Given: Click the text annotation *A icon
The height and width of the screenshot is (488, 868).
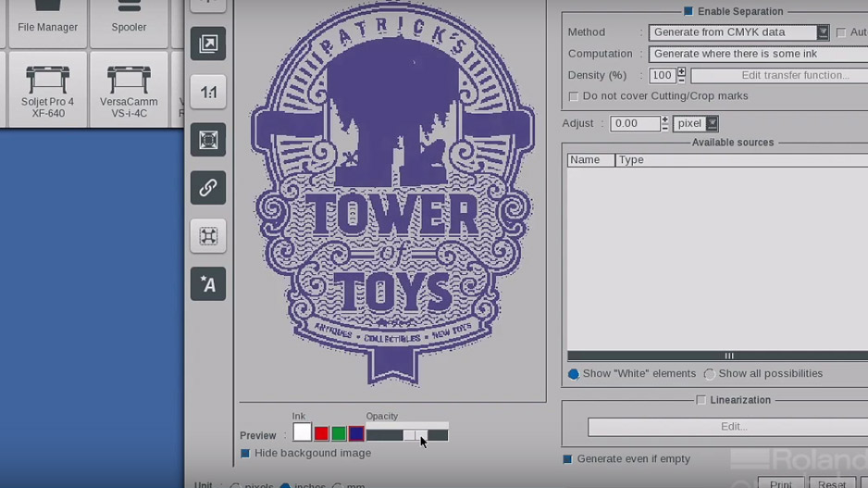Looking at the screenshot, I should point(208,284).
